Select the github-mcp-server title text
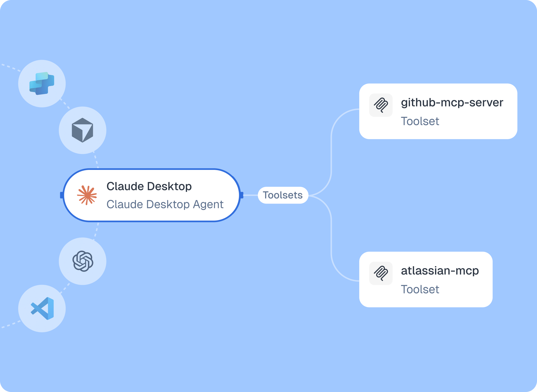 [452, 103]
